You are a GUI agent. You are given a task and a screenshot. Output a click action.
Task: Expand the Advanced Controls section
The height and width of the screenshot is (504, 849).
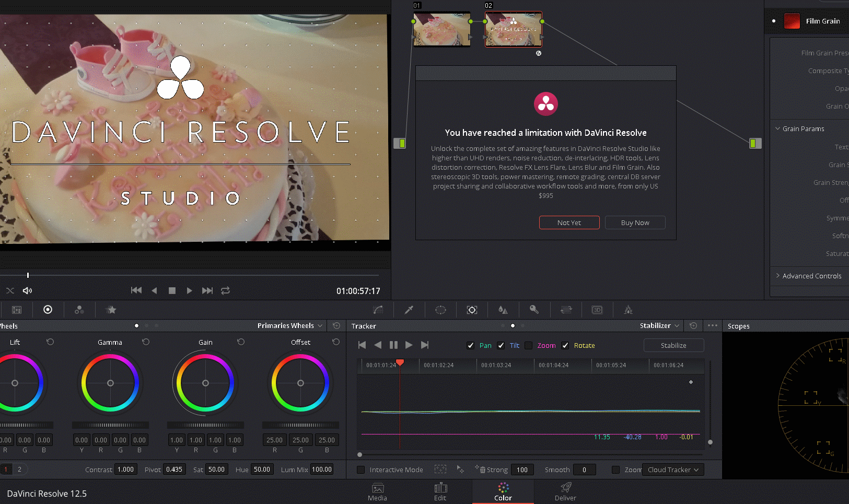pos(778,276)
